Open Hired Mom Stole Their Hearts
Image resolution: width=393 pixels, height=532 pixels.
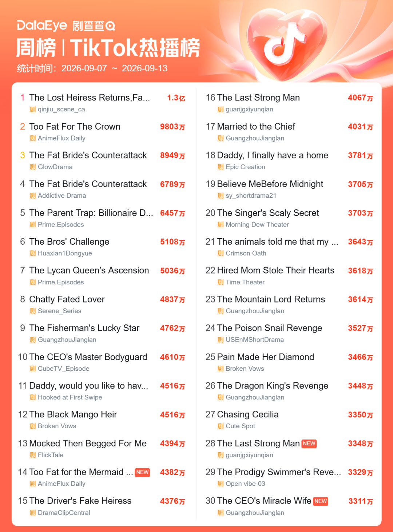tap(275, 270)
